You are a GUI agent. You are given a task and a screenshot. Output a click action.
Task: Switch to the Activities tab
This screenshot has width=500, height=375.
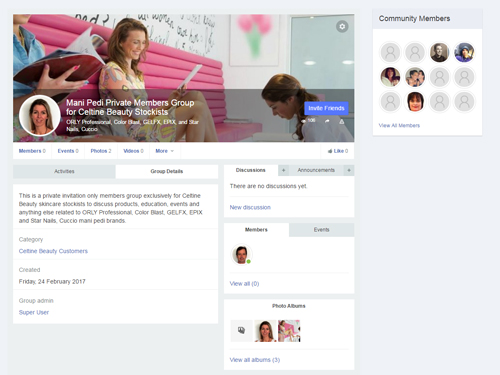(x=64, y=171)
